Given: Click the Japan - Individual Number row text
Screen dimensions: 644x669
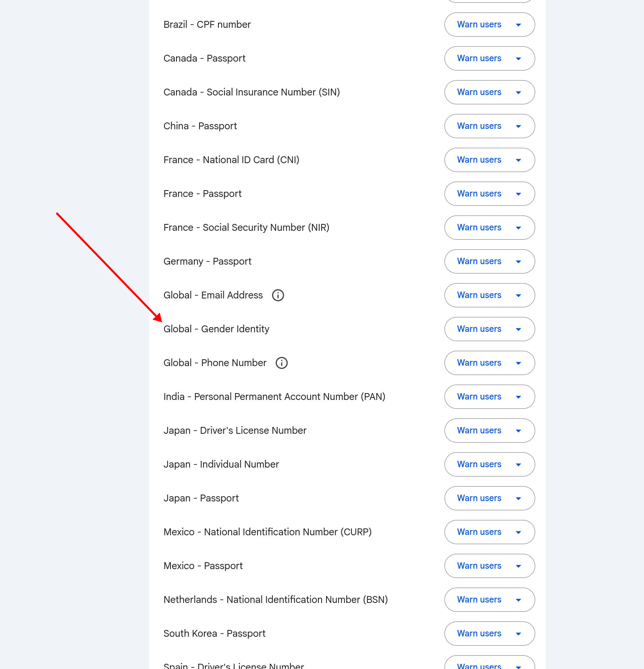Looking at the screenshot, I should (x=221, y=464).
